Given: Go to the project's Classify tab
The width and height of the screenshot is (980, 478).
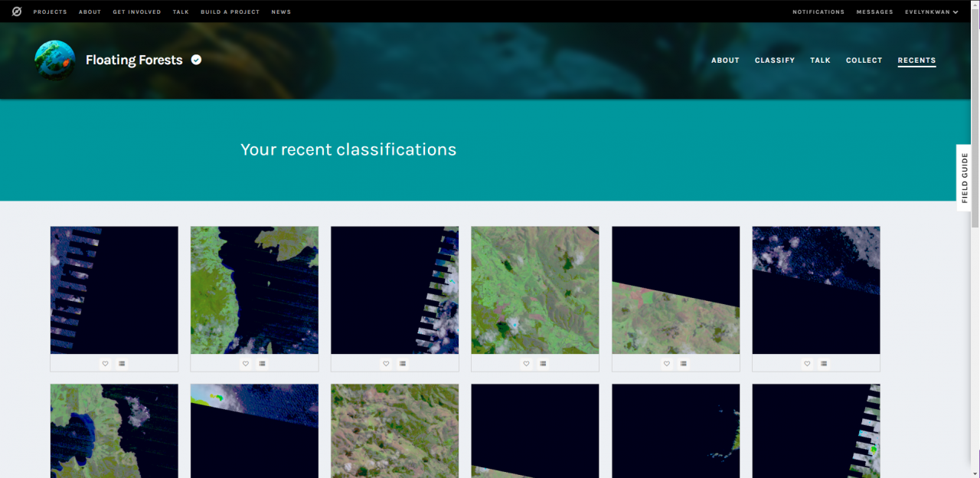Looking at the screenshot, I should pos(775,61).
